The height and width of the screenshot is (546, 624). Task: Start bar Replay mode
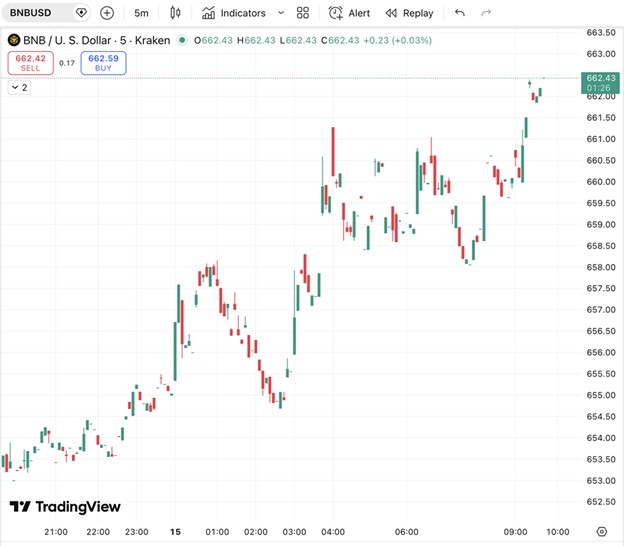coord(409,13)
